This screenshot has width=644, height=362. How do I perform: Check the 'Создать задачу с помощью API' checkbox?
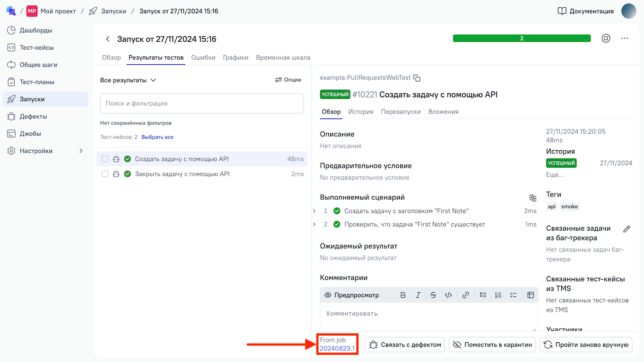[105, 159]
